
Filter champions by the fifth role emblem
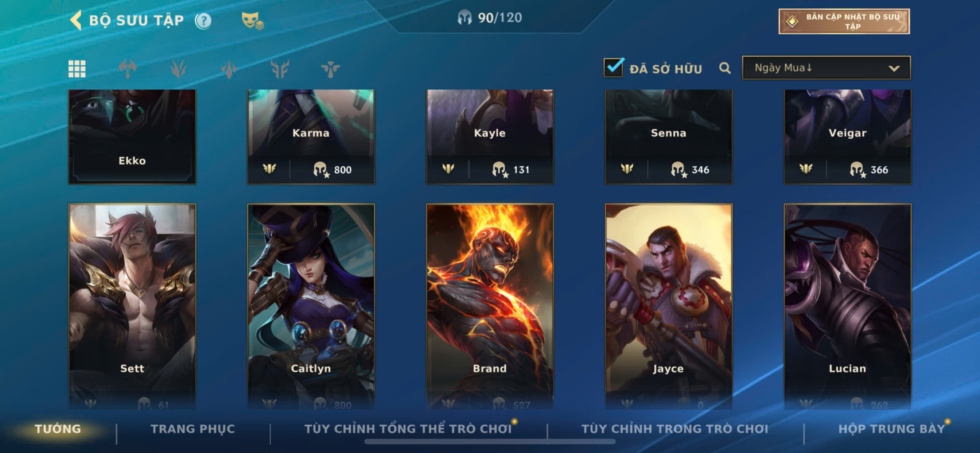330,69
